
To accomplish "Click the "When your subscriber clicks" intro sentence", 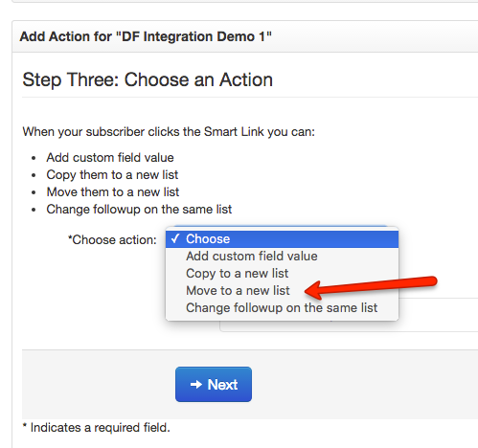I will click(169, 132).
